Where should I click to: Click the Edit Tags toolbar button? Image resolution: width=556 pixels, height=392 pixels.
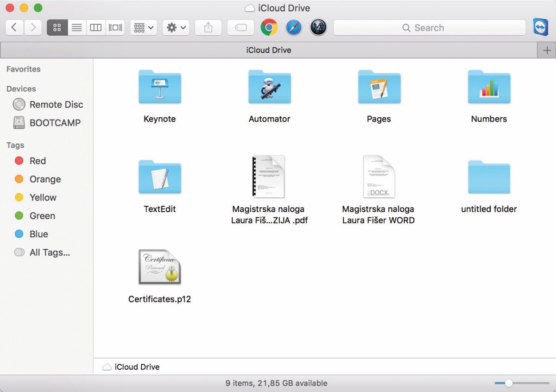pos(240,27)
